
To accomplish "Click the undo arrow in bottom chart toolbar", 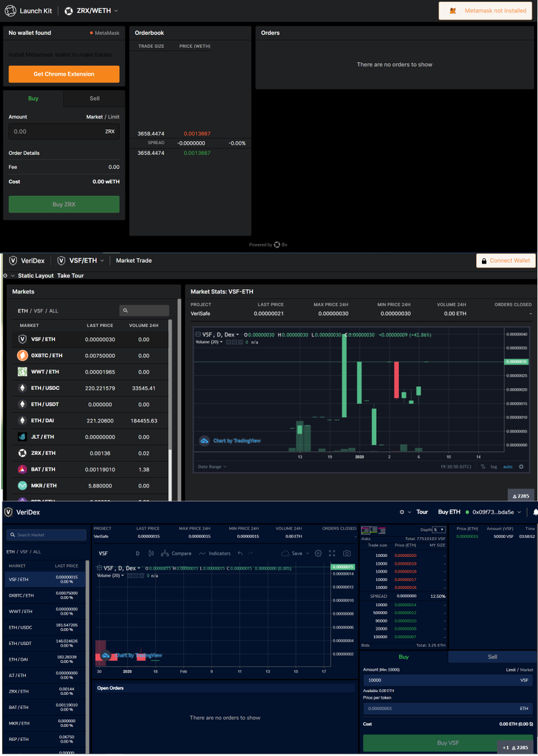I will [240, 553].
